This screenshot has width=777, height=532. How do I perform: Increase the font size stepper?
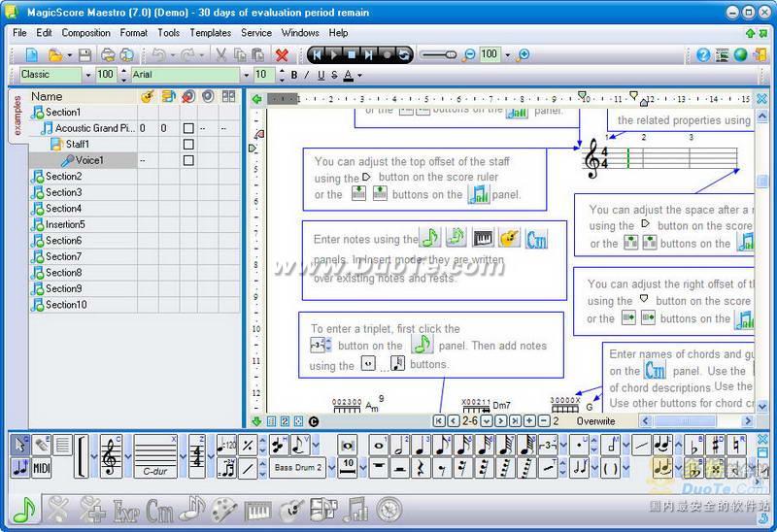(282, 71)
